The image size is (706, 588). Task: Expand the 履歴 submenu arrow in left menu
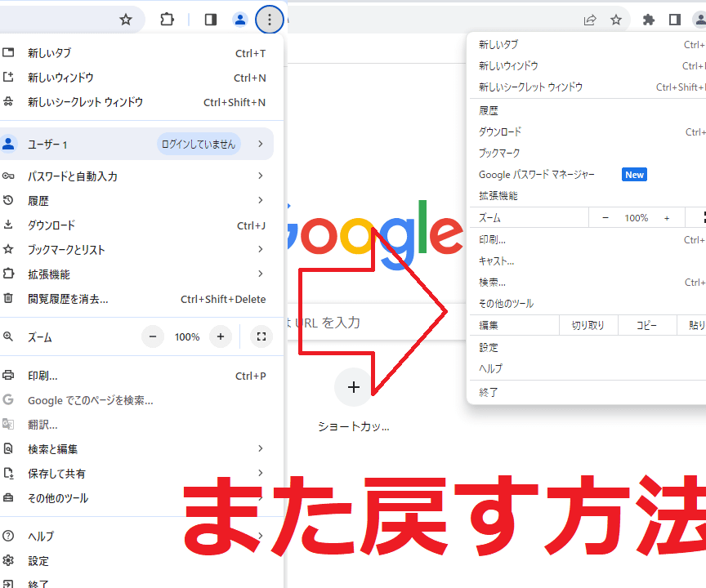[260, 200]
